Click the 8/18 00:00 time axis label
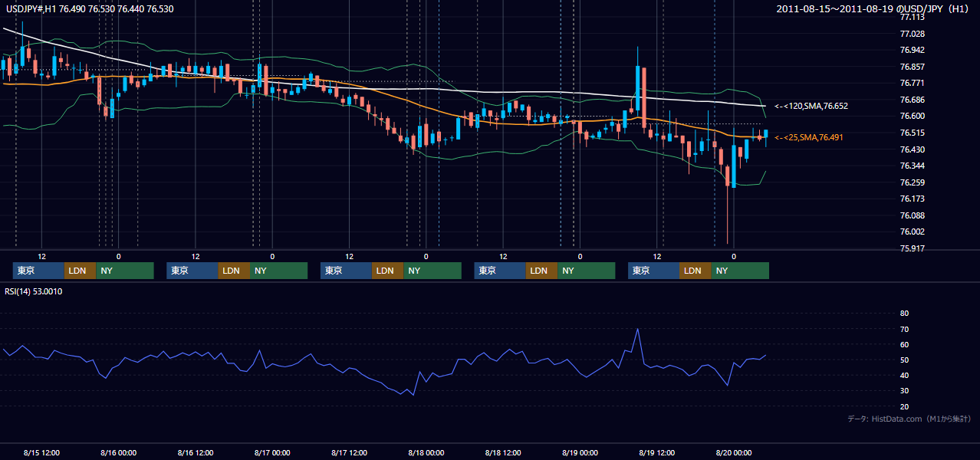The width and height of the screenshot is (980, 460). point(426,452)
